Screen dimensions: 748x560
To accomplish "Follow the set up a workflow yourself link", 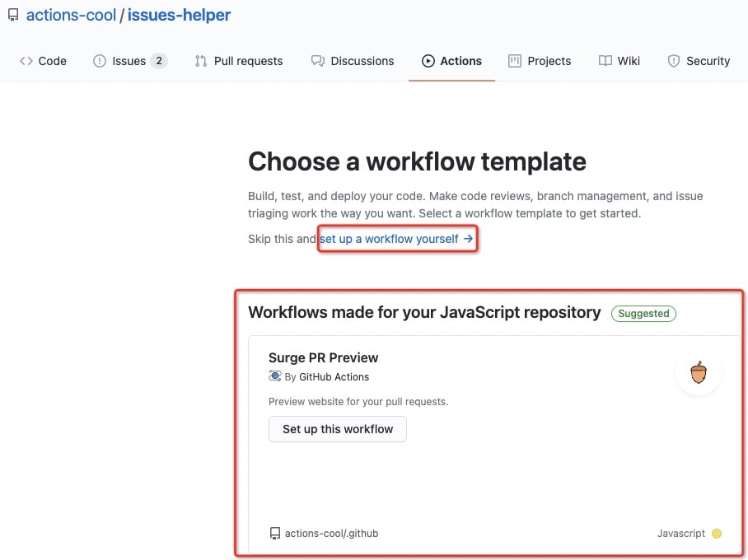I will [396, 239].
